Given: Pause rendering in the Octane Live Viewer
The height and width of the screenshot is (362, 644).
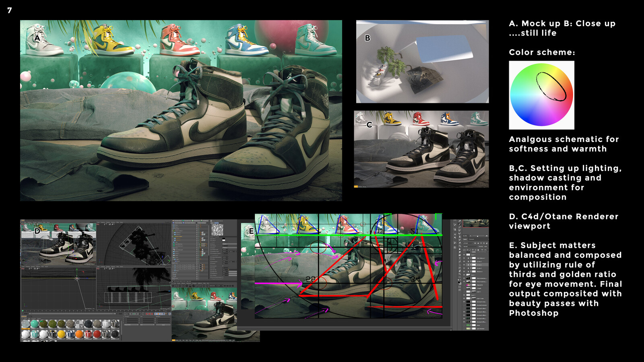Looking at the screenshot, I should [x=180, y=286].
